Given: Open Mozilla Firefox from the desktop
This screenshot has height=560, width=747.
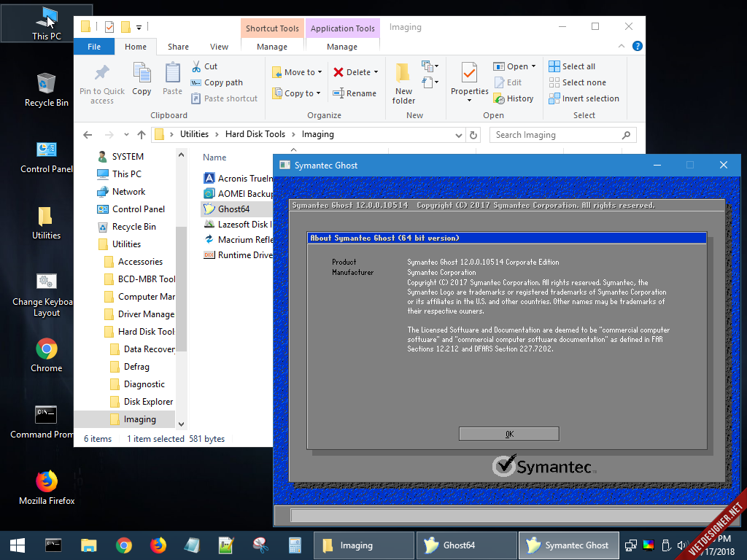Looking at the screenshot, I should tap(46, 481).
